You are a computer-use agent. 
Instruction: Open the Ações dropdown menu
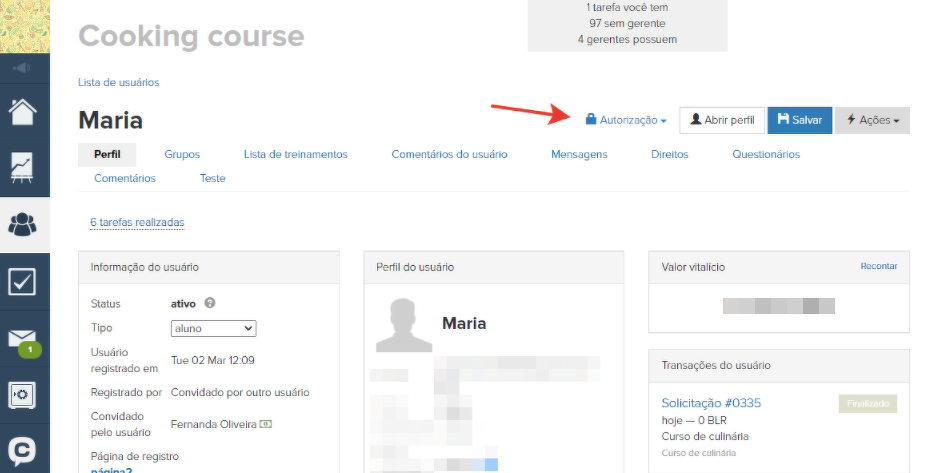pos(872,120)
